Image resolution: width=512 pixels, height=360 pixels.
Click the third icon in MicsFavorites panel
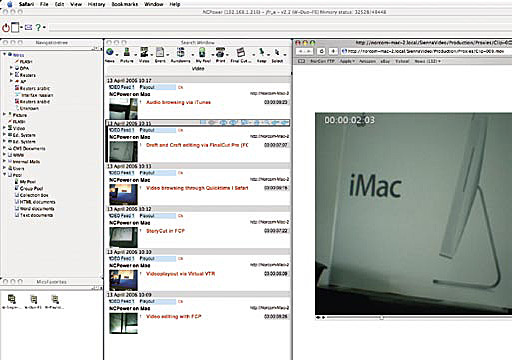55,299
